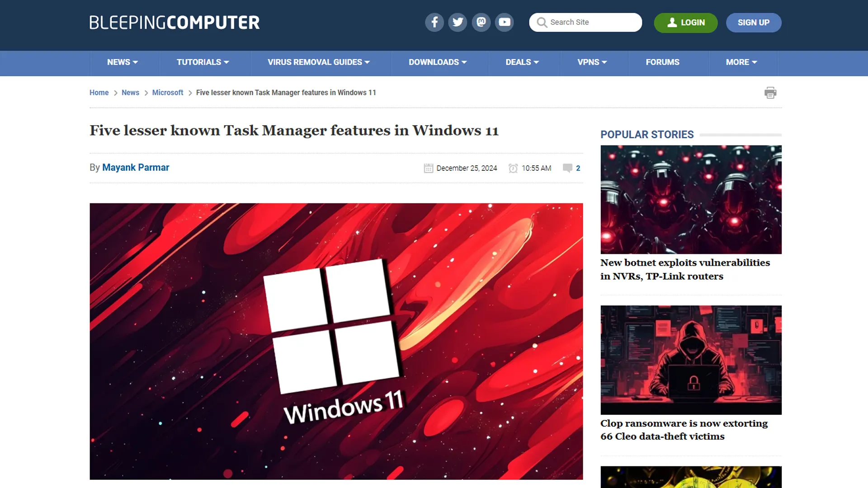This screenshot has width=868, height=488.
Task: Go to Home breadcrumb link
Action: (99, 93)
